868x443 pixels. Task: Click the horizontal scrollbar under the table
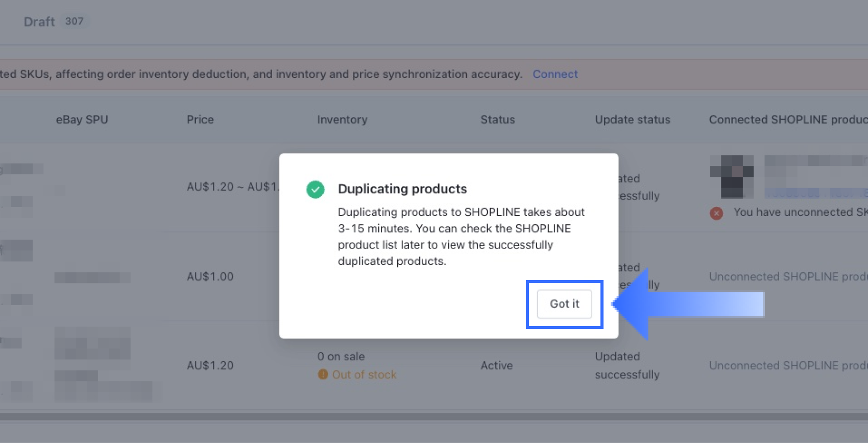tap(434, 416)
